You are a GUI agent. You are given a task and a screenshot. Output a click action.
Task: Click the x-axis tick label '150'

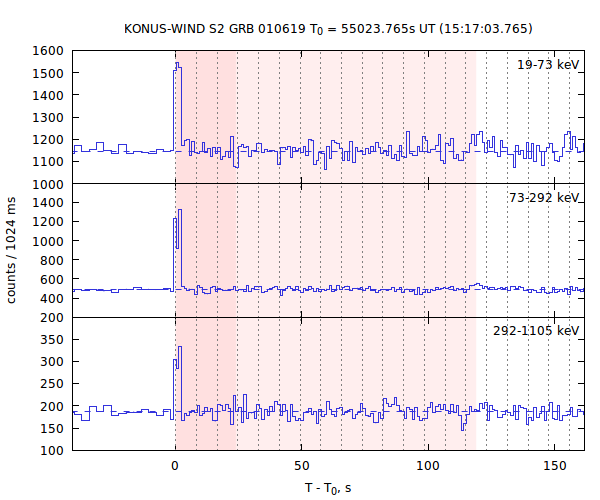pos(554,466)
